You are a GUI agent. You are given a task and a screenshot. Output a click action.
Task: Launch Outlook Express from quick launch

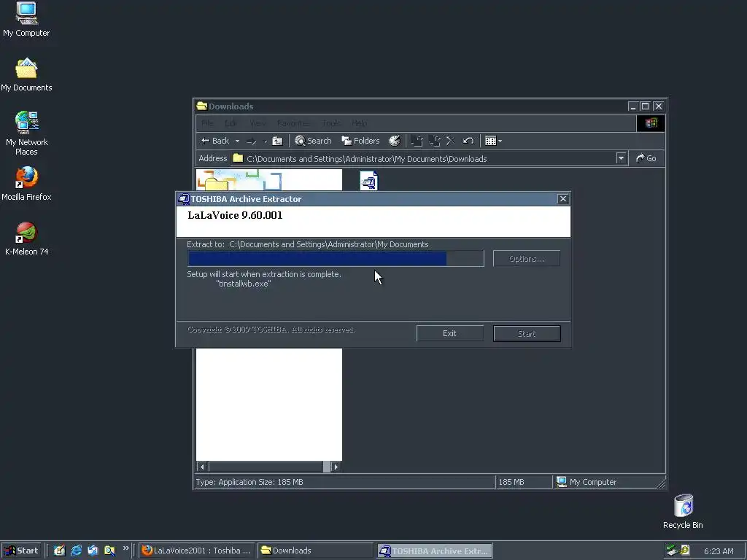93,551
